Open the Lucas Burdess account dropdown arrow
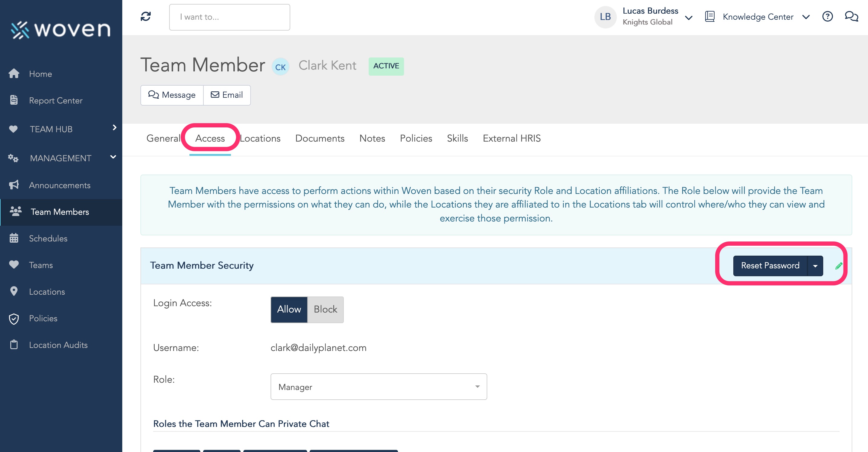Viewport: 868px width, 452px height. (689, 18)
